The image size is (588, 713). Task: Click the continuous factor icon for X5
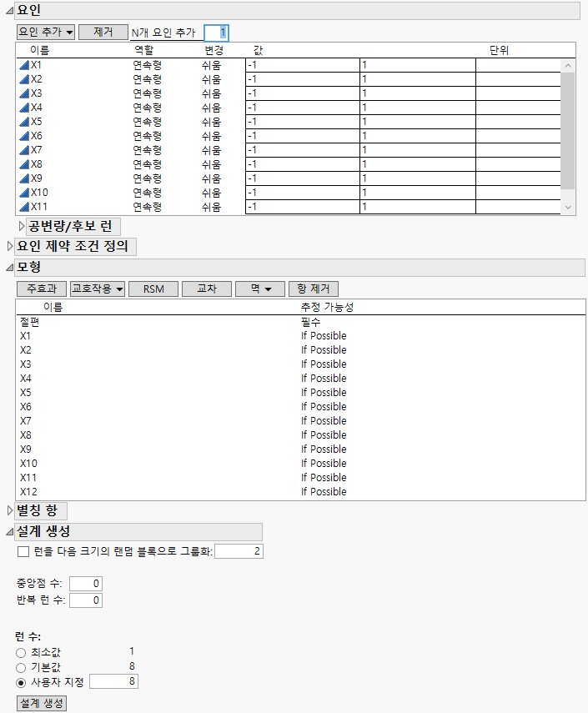tap(24, 122)
